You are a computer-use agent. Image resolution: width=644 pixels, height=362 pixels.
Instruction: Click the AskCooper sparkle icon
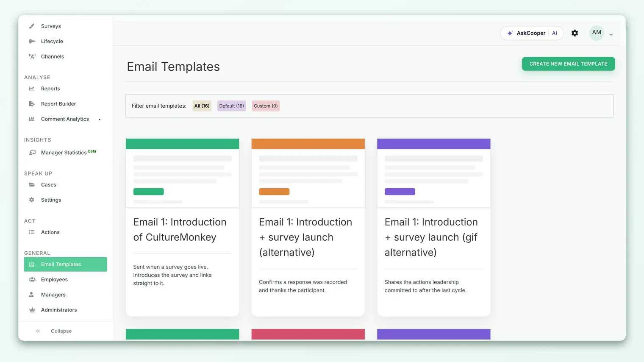510,33
